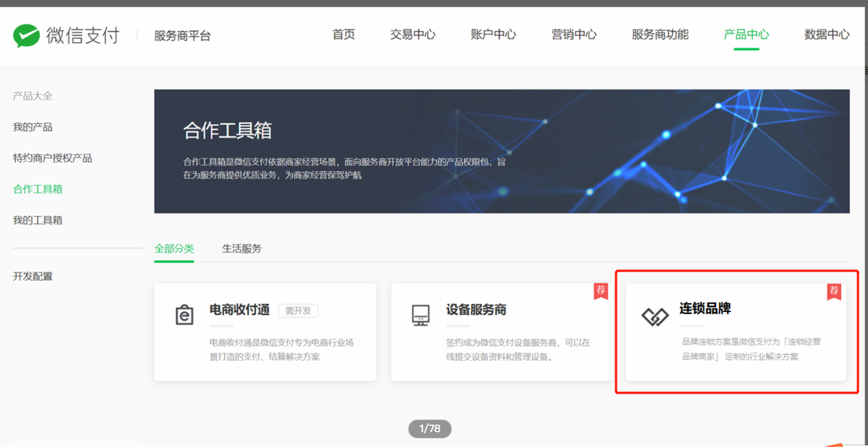Screen dimensions: 868x447
Task: Click the 微信支付 logo text
Action: (x=83, y=36)
